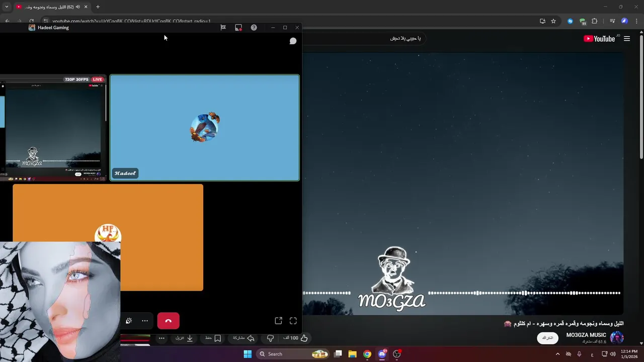The width and height of the screenshot is (644, 362).
Task: Open the call's three-dots more options
Action: coord(145,321)
